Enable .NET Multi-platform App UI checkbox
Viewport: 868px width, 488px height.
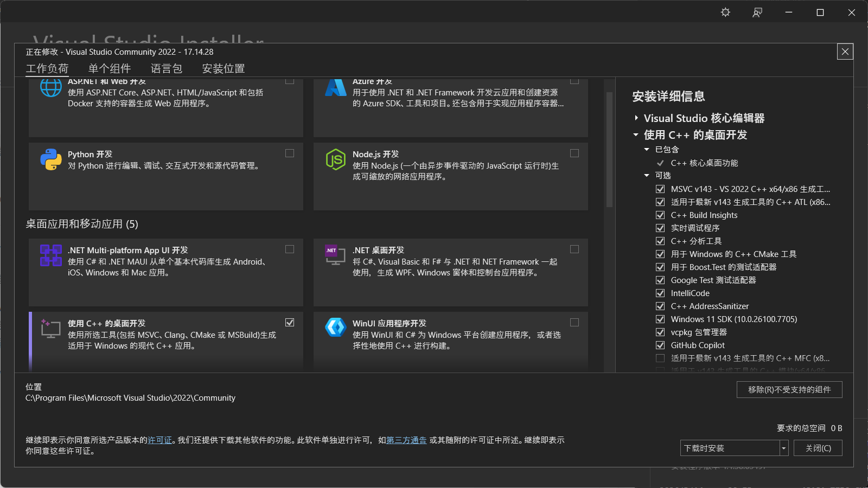pos(290,249)
